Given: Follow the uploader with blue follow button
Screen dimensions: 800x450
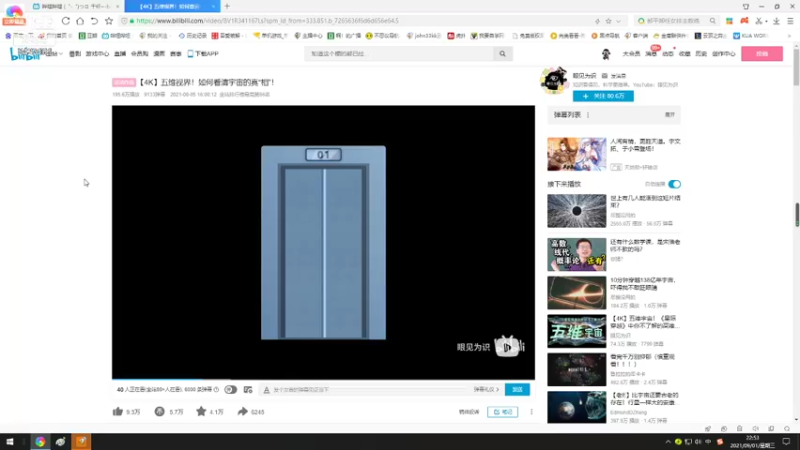Looking at the screenshot, I should [603, 96].
